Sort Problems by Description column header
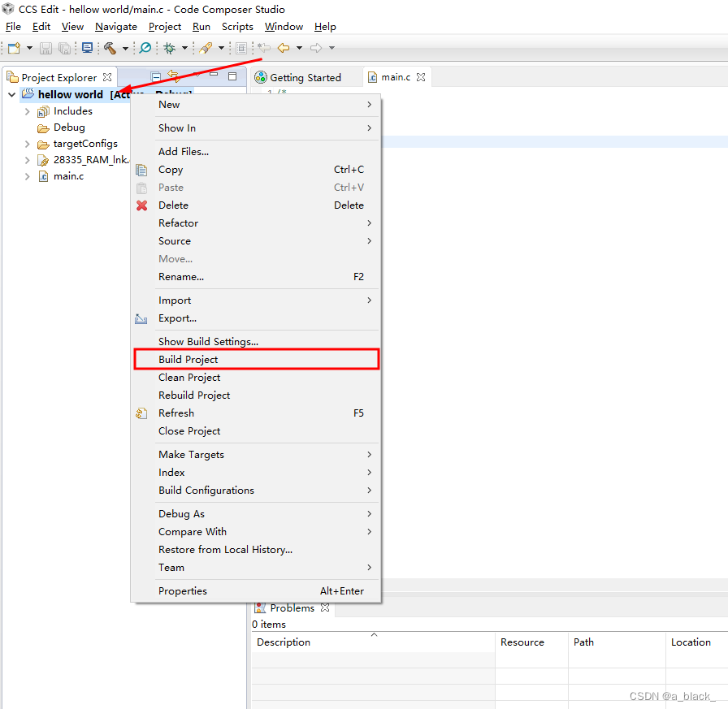Screen dimensions: 728x709 tap(373, 642)
